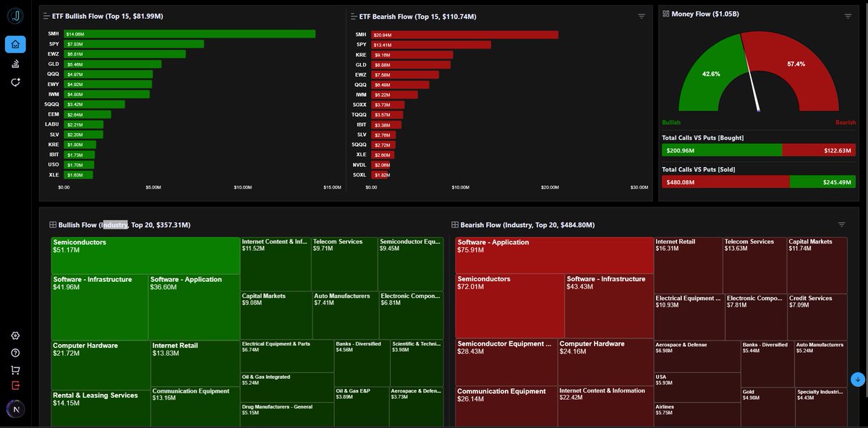Select bearish Software - Application $75.91M tile
The image size is (868, 428).
pos(555,255)
